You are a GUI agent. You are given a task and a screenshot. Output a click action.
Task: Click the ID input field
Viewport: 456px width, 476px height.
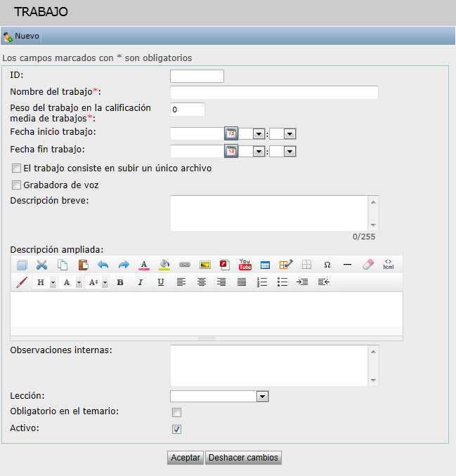click(197, 76)
